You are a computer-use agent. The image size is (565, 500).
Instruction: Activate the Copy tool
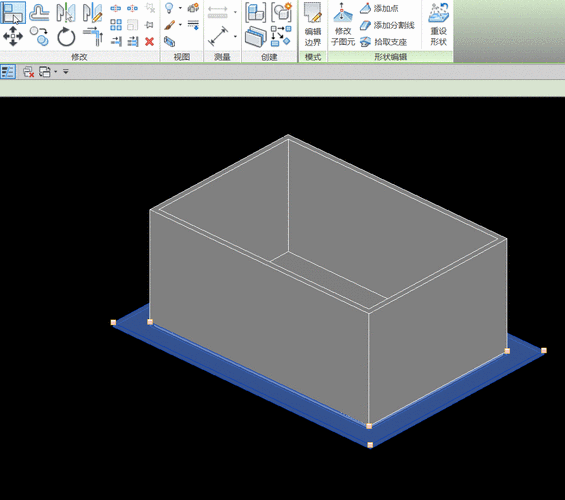click(x=39, y=36)
